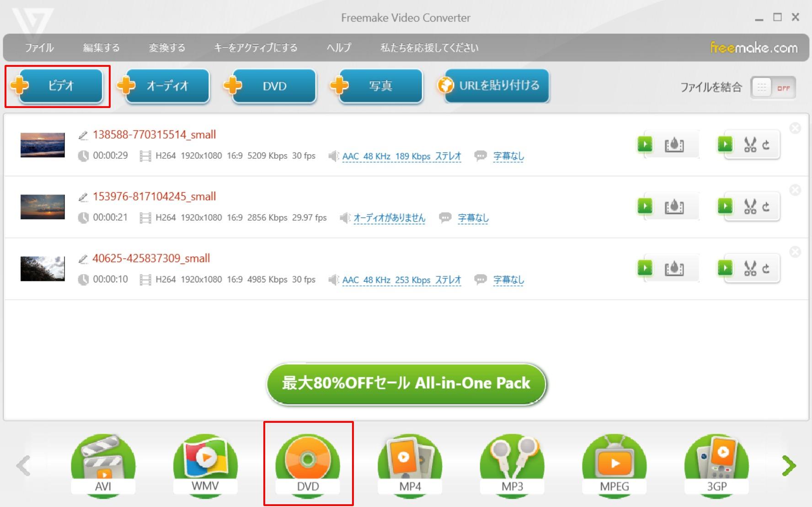The width and height of the screenshot is (812, 507).
Task: Open 私たちを応援してください menu
Action: tap(429, 48)
